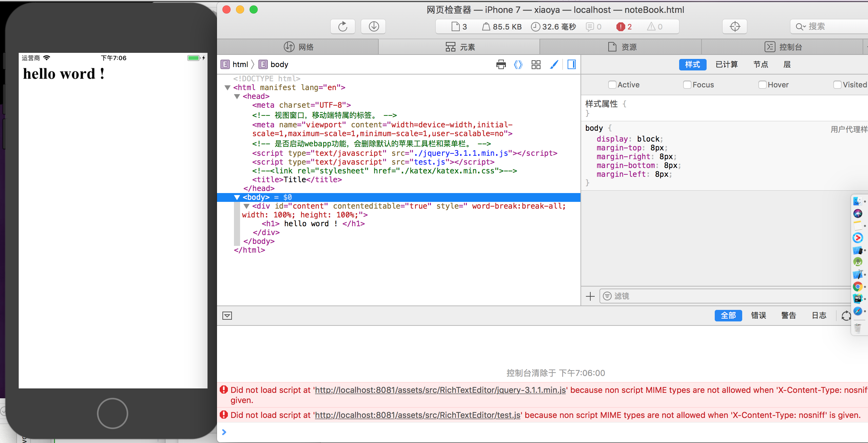Click the print preview icon above the DOM tree
Viewport: 868px width, 443px height.
click(501, 64)
